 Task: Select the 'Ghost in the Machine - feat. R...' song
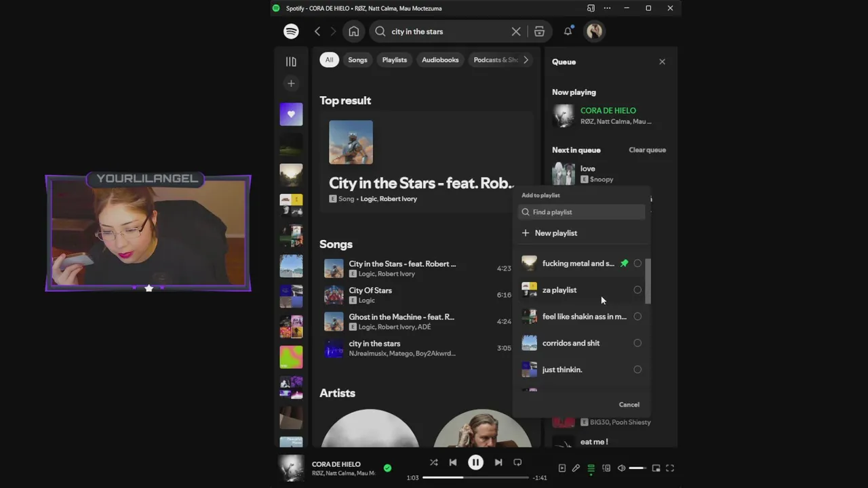tap(418, 321)
